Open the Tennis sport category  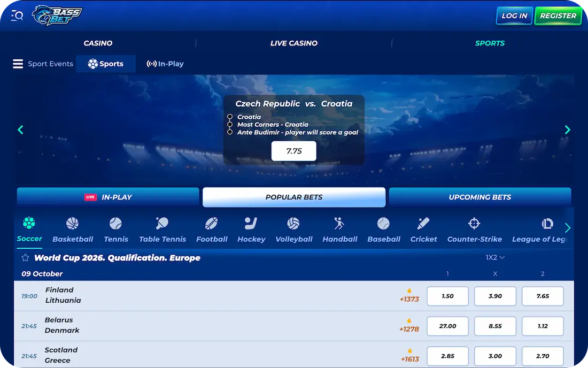click(116, 229)
